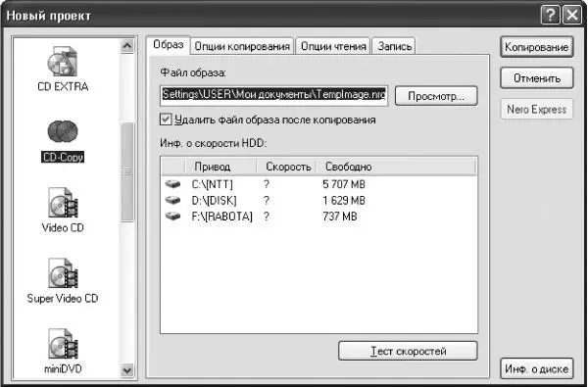
Task: Open the Опции чтения tab
Action: click(333, 46)
